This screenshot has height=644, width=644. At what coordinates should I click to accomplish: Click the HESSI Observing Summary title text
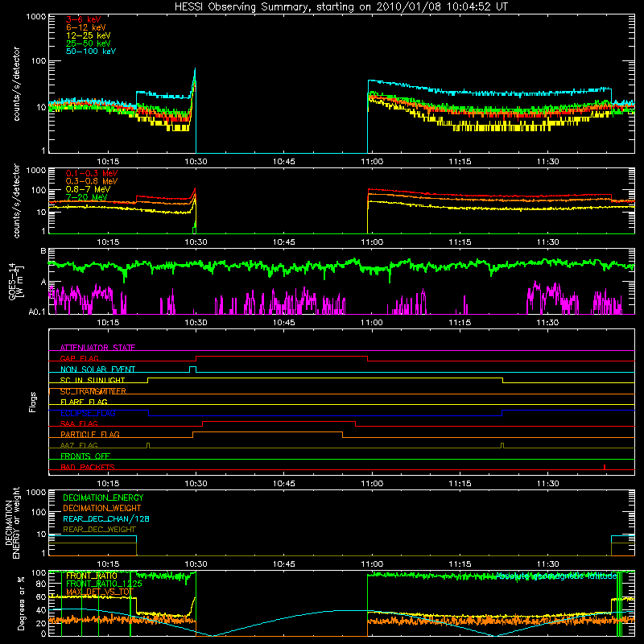coord(341,7)
